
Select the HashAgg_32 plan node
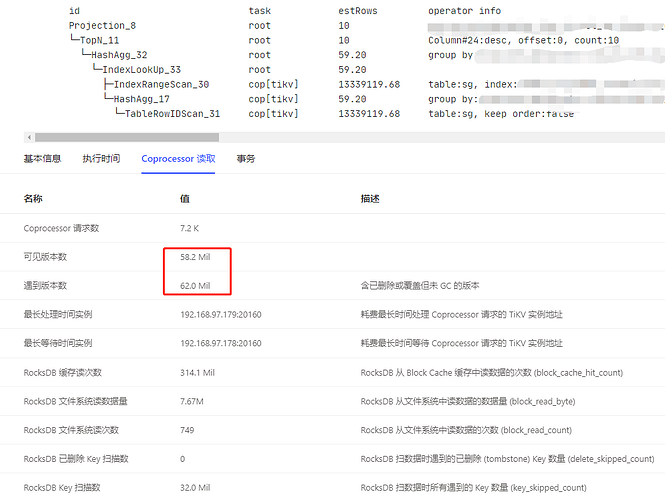click(x=119, y=55)
